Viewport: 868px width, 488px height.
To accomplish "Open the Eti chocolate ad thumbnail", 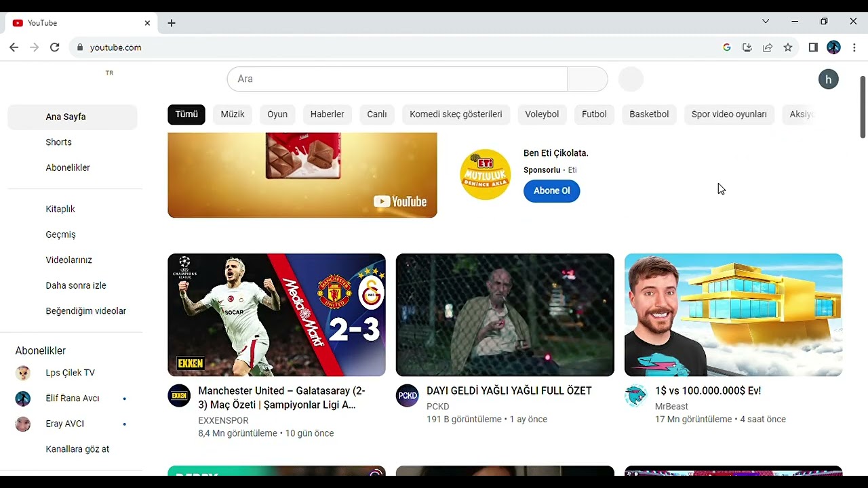I will click(x=302, y=175).
